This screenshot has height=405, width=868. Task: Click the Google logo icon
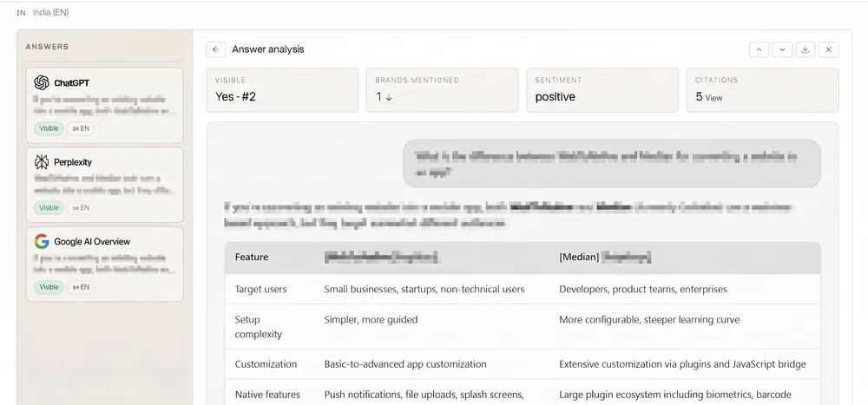click(42, 241)
